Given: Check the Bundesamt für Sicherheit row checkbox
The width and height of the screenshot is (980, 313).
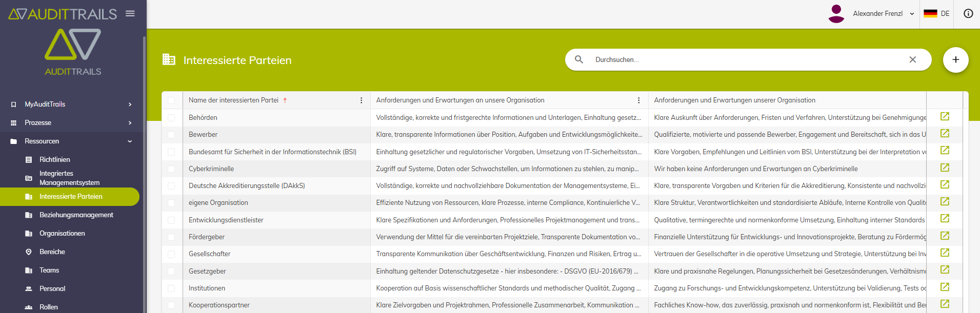Looking at the screenshot, I should coord(171,152).
